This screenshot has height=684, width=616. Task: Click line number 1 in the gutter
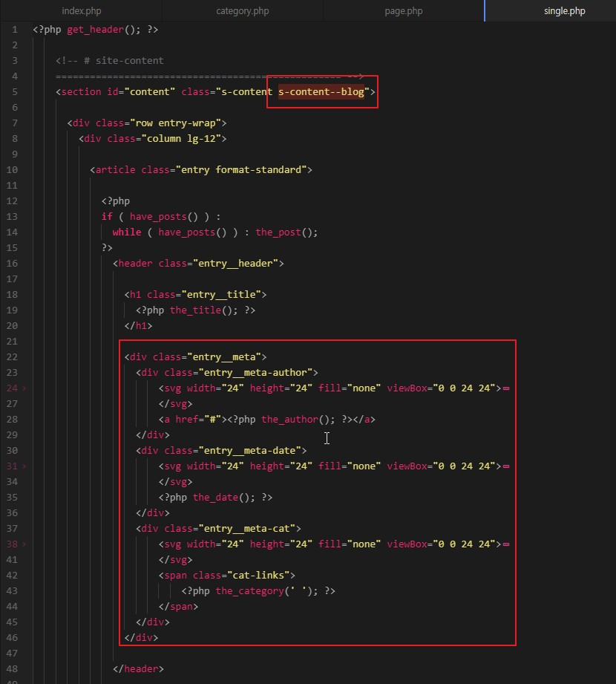(15, 29)
